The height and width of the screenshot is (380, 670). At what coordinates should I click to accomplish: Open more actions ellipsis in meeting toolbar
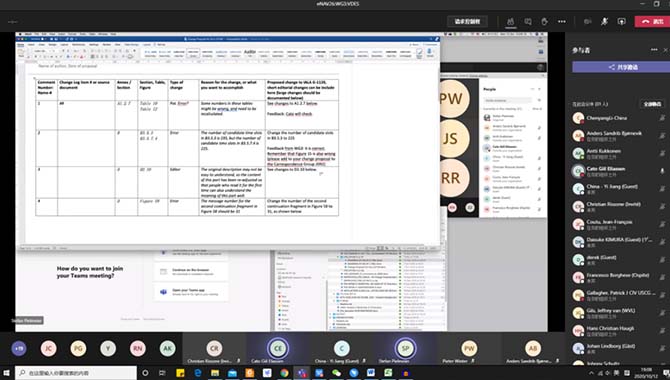[x=561, y=21]
